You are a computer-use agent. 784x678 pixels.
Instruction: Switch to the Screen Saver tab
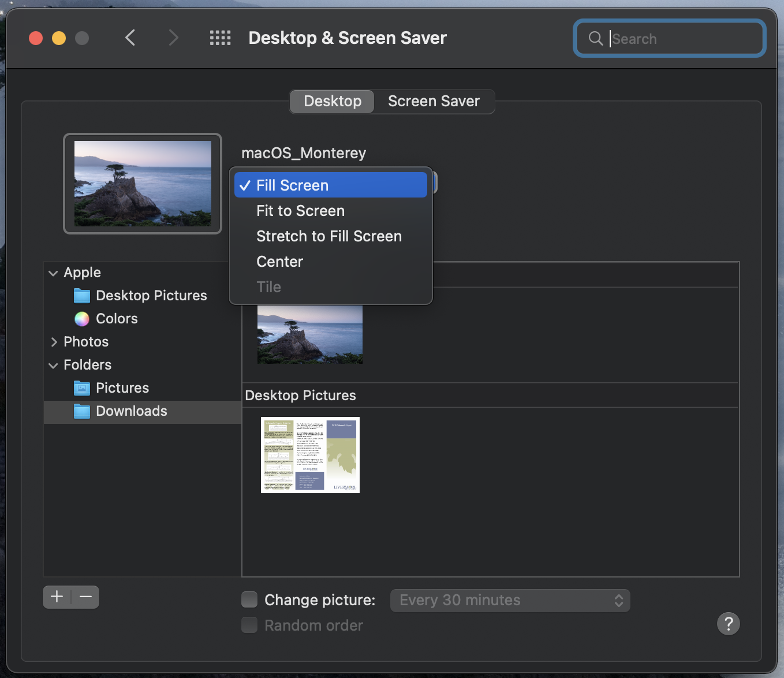[x=434, y=102]
